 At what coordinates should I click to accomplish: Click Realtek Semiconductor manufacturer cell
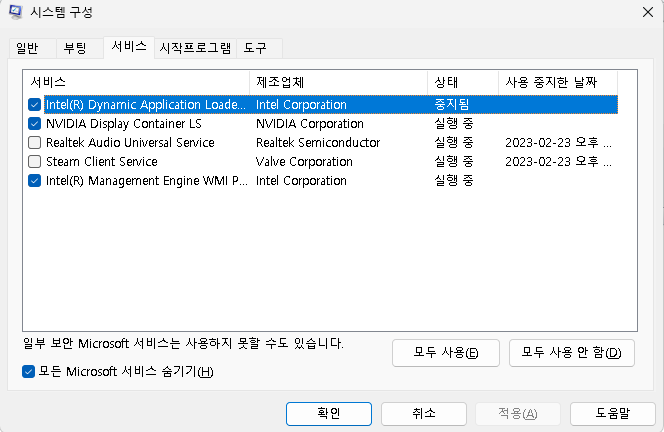(x=318, y=143)
